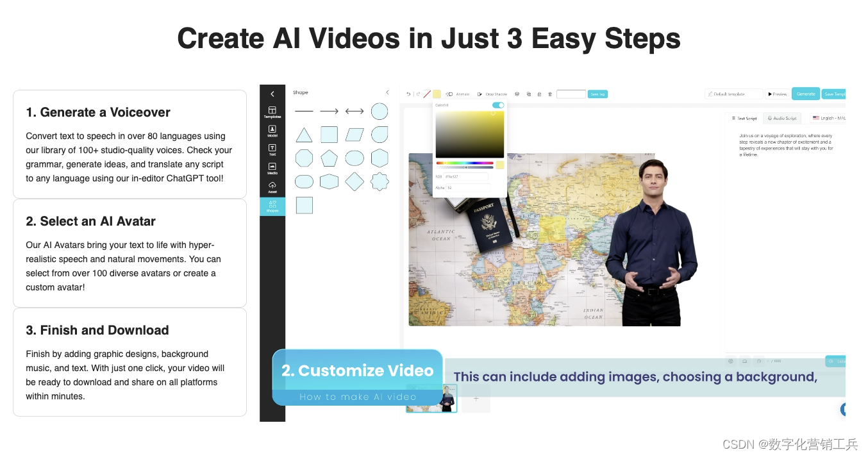Click the Generate button

(806, 94)
